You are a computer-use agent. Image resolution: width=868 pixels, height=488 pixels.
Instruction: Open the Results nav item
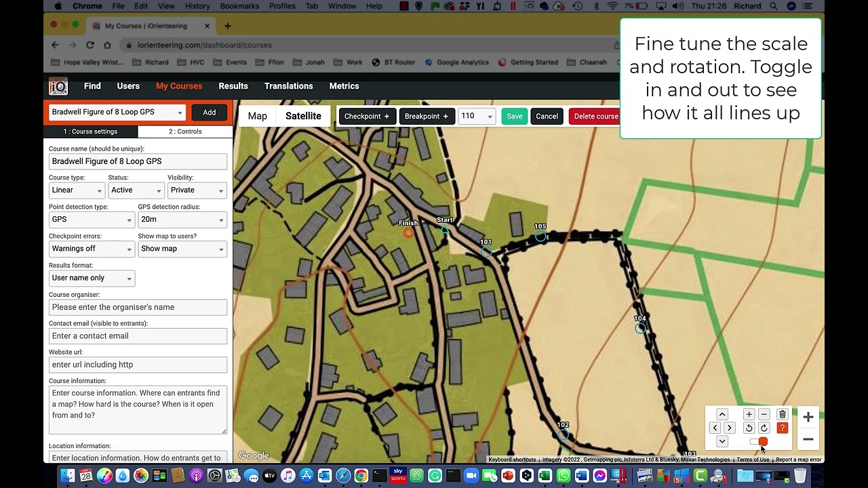(233, 86)
